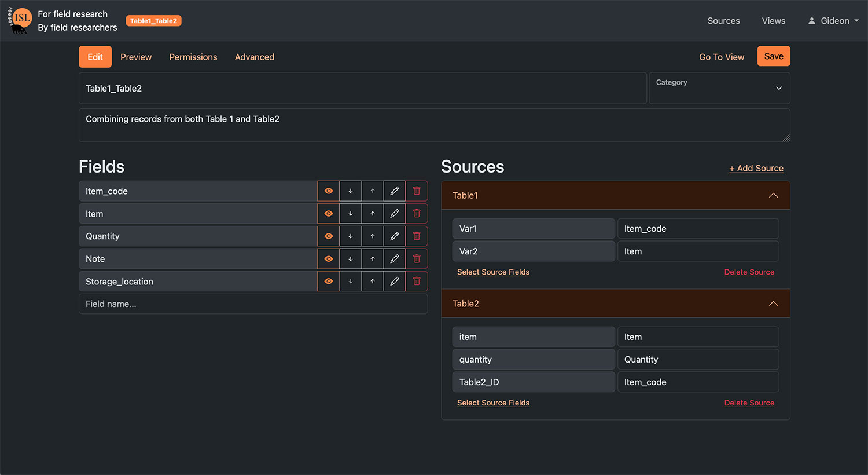Open the Gideon user menu
868x475 pixels.
(833, 21)
